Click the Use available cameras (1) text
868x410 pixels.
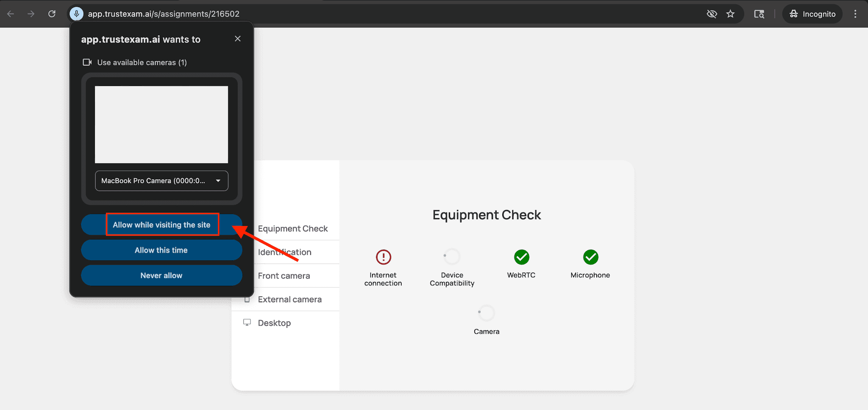coord(142,62)
